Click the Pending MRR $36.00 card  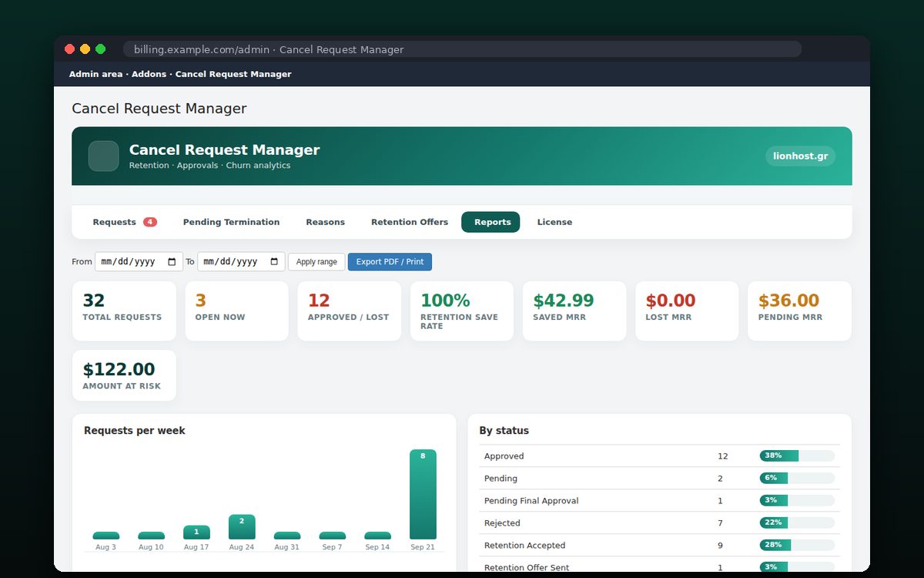799,311
